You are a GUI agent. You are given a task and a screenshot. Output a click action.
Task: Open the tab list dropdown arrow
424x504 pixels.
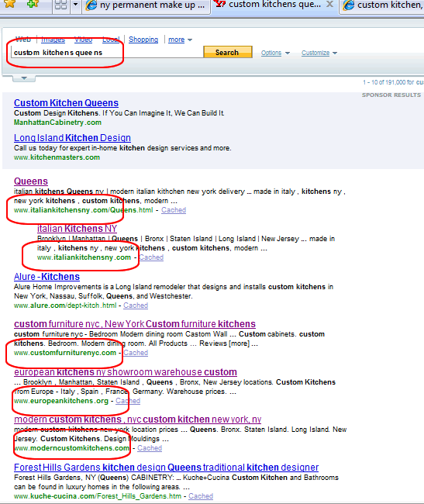(x=76, y=5)
